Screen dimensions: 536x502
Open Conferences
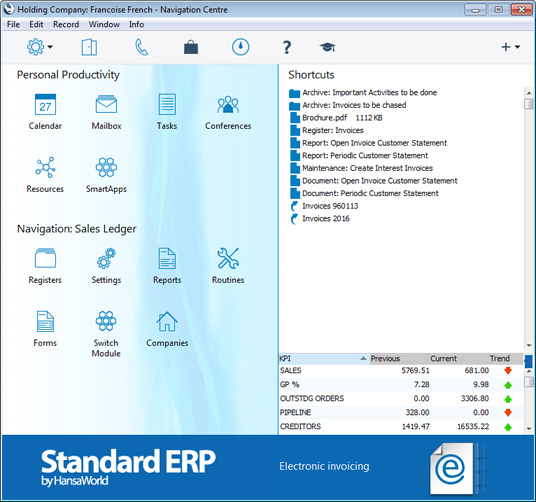point(228,105)
